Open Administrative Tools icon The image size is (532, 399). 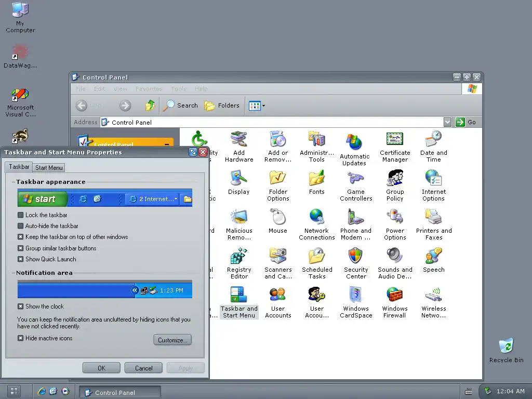click(317, 147)
